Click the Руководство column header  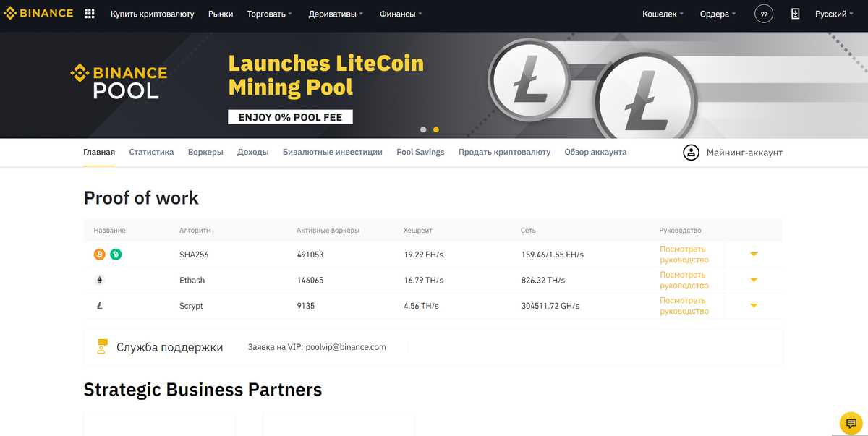click(x=680, y=230)
